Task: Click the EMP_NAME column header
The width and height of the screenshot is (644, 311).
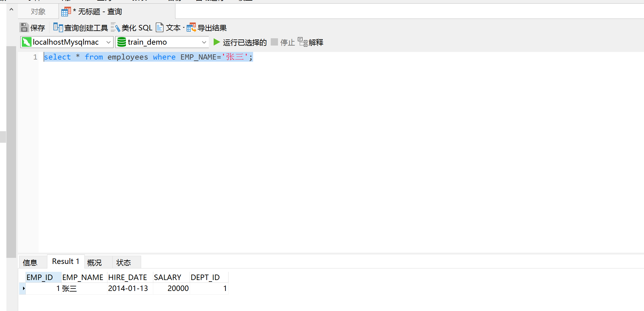Action: pyautogui.click(x=84, y=277)
